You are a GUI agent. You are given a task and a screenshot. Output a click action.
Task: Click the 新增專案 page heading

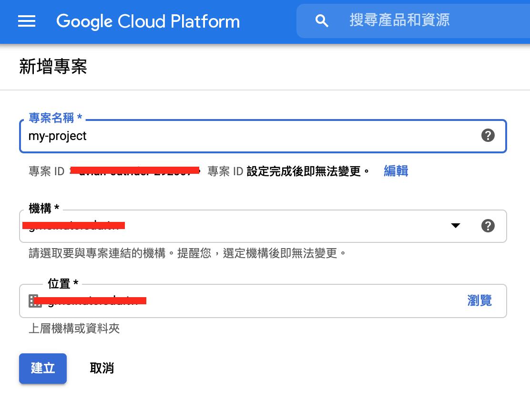[53, 66]
